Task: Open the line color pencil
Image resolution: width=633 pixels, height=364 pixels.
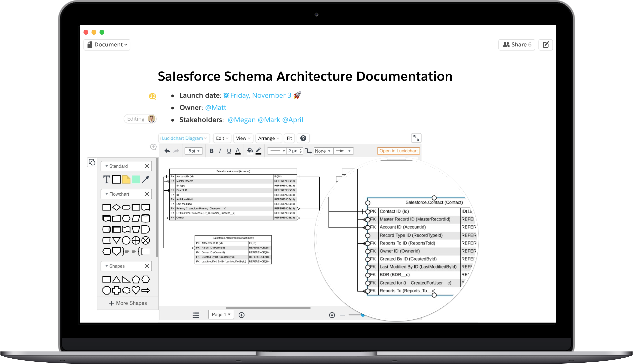Action: (x=259, y=151)
